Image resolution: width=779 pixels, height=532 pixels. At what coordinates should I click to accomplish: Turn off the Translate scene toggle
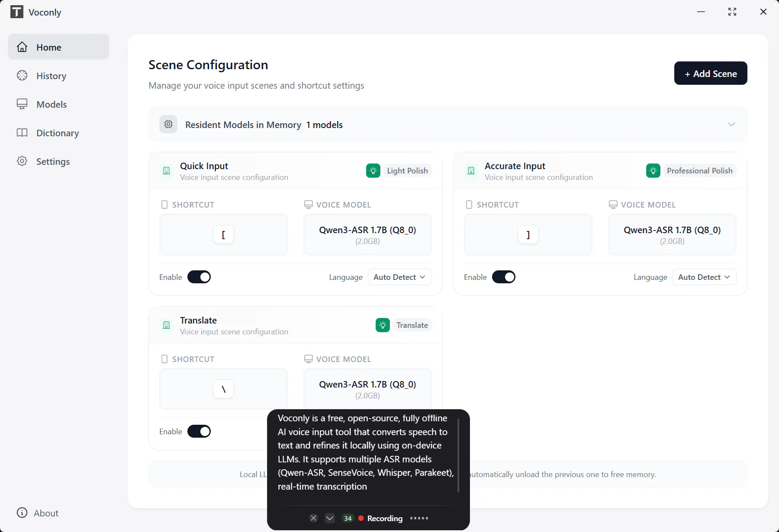pyautogui.click(x=199, y=431)
